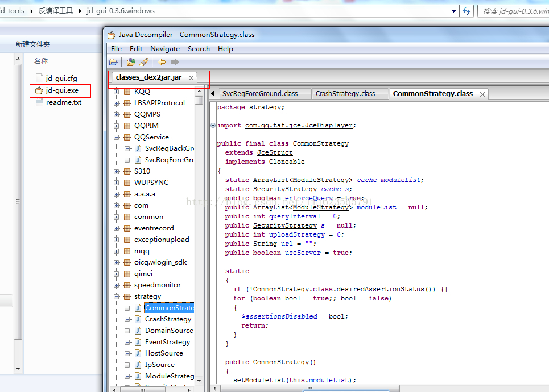The width and height of the screenshot is (549, 392).
Task: Expand the ModuleStrateg class node
Action: (127, 376)
